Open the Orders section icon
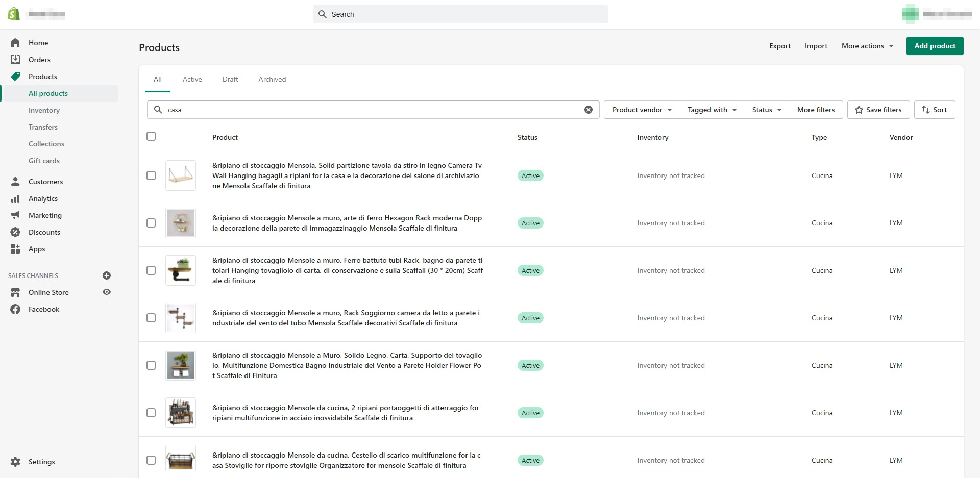 tap(15, 60)
